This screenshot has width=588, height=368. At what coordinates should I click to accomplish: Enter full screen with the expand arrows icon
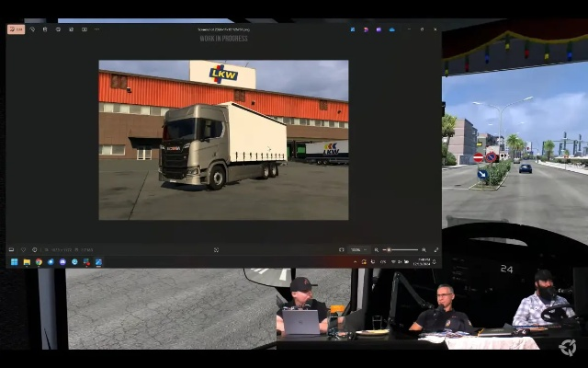(435, 249)
